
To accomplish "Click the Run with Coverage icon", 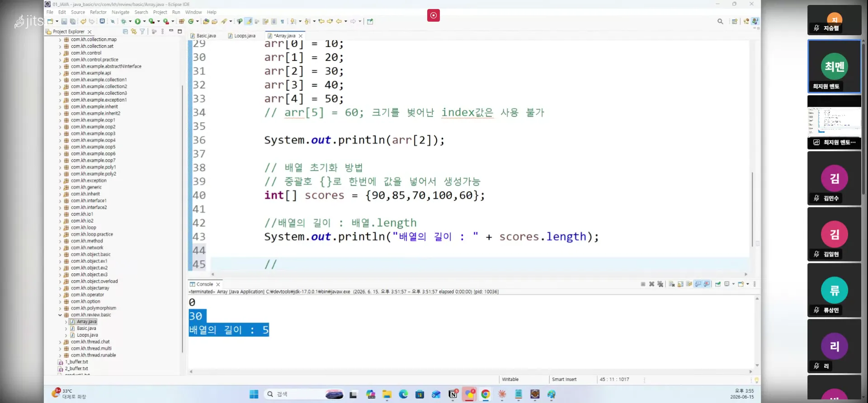I will click(151, 21).
